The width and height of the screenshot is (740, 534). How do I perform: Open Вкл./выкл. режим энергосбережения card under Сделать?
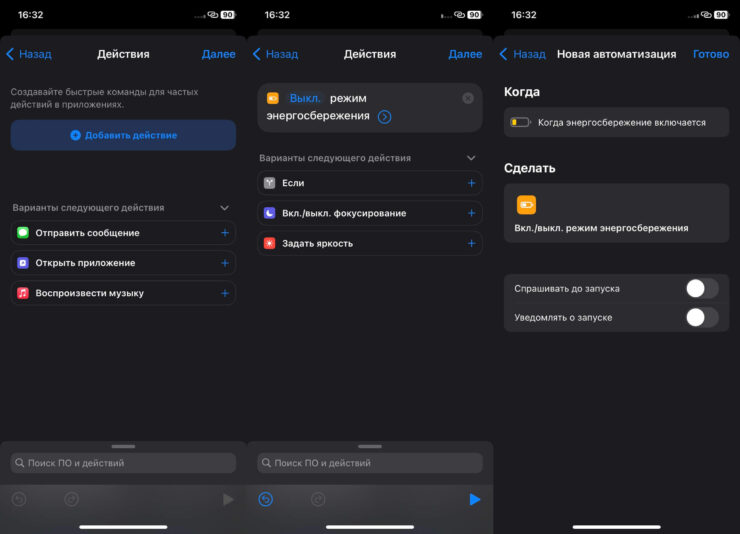pos(616,213)
